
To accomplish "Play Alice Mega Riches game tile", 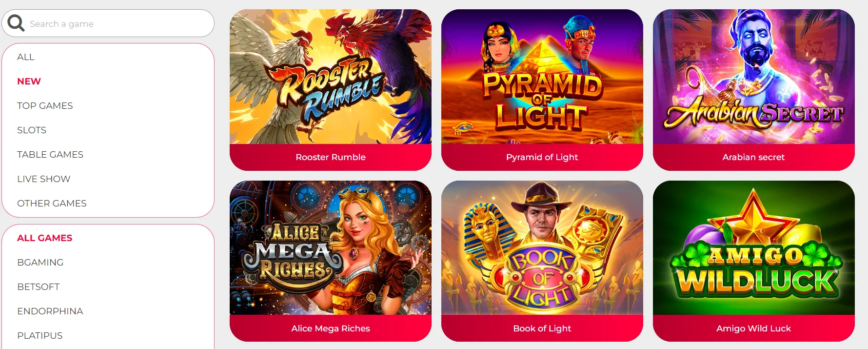I will (x=331, y=248).
